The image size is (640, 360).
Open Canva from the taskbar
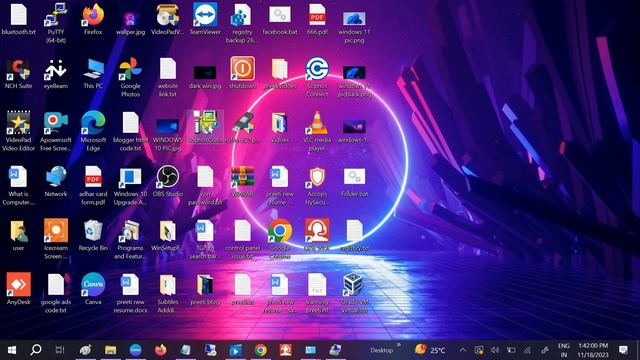point(136,350)
